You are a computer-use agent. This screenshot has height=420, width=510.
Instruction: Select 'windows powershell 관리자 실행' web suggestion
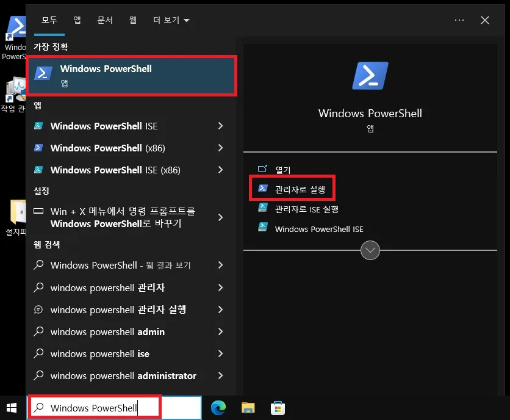tap(118, 310)
